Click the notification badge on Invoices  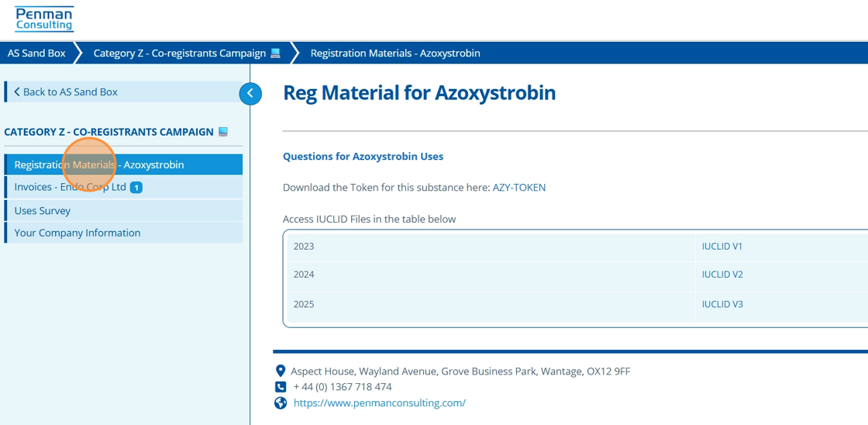(x=136, y=188)
